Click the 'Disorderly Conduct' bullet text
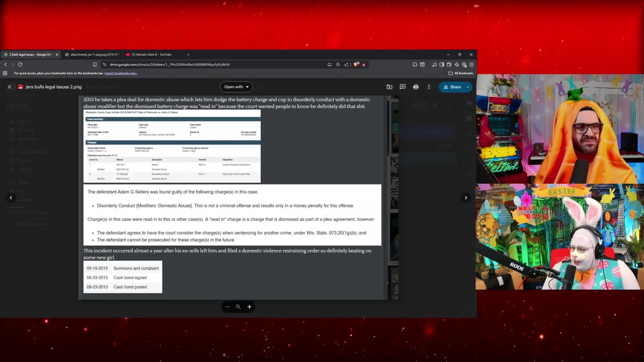This screenshot has width=644, height=362. pos(225,206)
